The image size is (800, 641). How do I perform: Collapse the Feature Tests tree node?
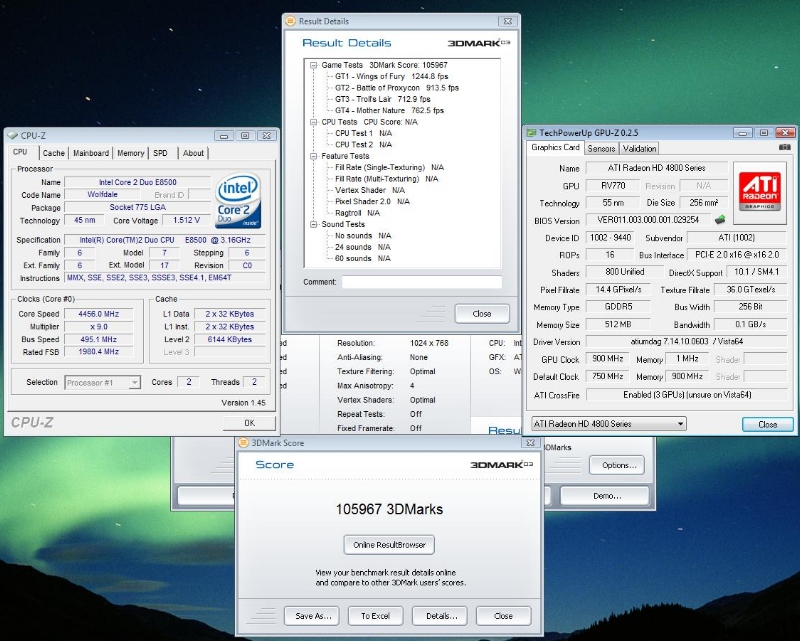(313, 156)
